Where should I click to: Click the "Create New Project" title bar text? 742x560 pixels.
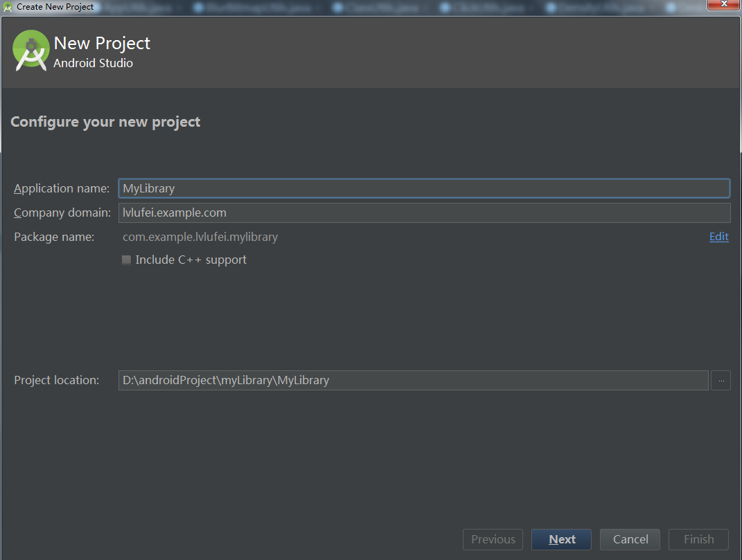pyautogui.click(x=55, y=7)
